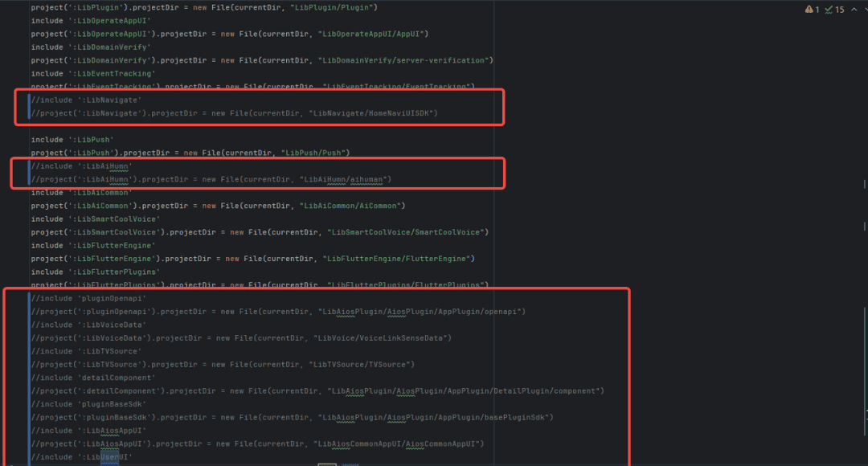Click the include ':LibSmartCoolVoice' line
The height and width of the screenshot is (466, 868).
(96, 219)
